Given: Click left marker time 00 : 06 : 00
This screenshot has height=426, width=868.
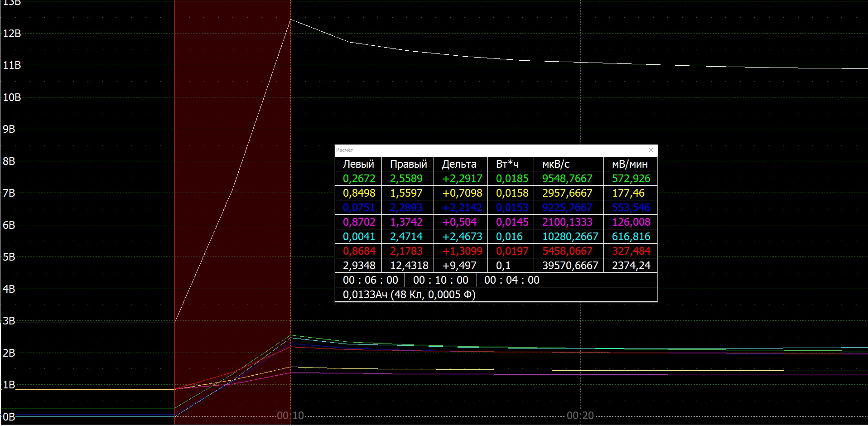Looking at the screenshot, I should 370,280.
